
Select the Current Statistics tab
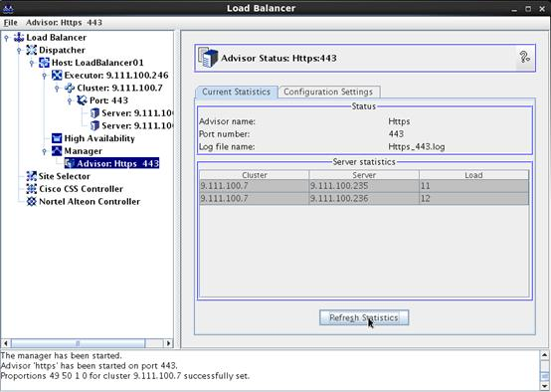(x=236, y=92)
